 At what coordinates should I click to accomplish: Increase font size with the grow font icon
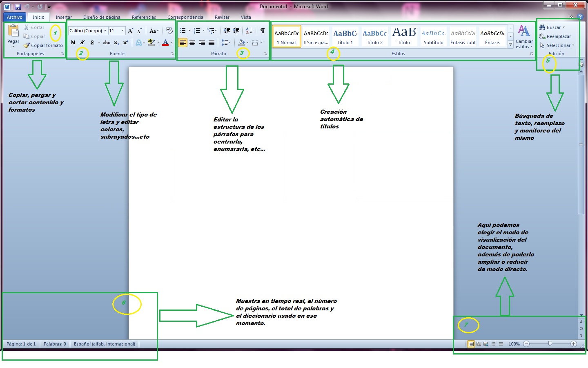point(131,31)
